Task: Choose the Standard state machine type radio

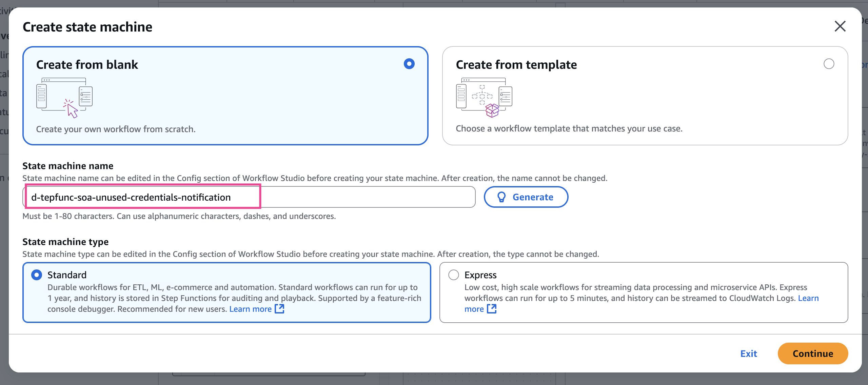Action: tap(37, 275)
